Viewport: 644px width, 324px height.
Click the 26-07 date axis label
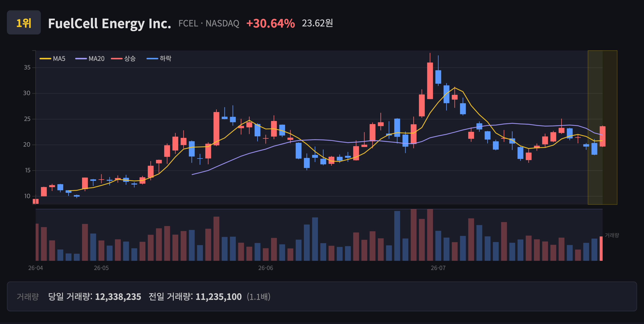tap(438, 268)
